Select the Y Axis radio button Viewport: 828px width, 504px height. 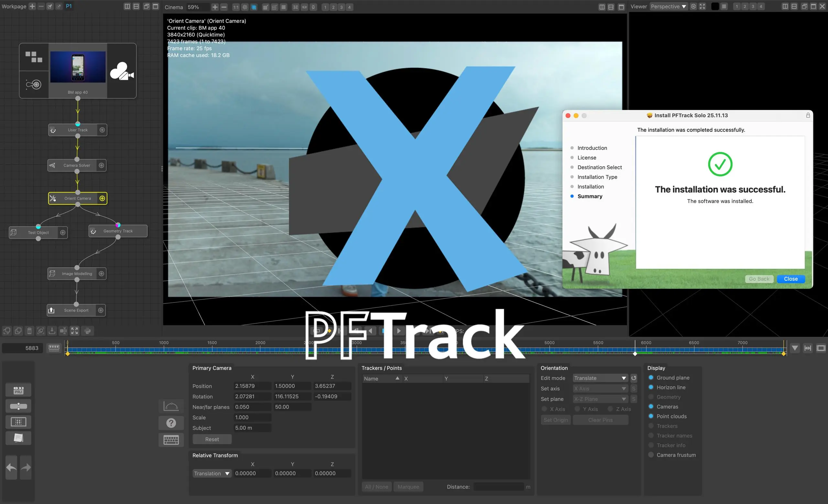point(577,409)
